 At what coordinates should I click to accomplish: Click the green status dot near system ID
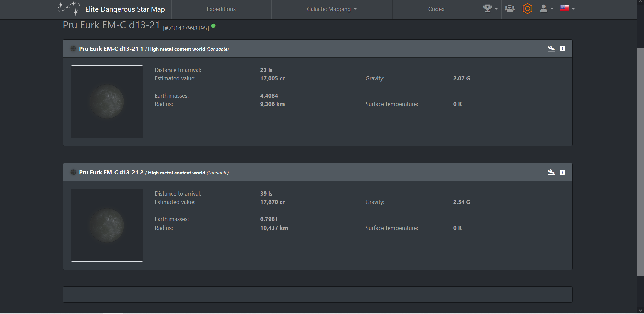tap(213, 26)
